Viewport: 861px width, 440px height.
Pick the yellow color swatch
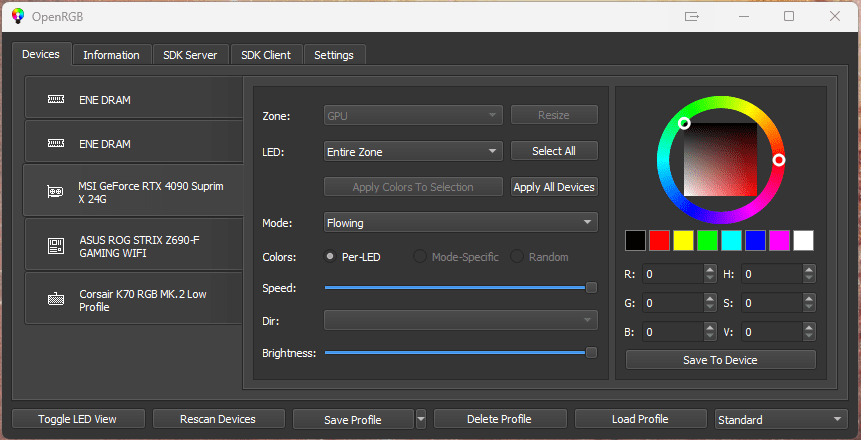[684, 240]
